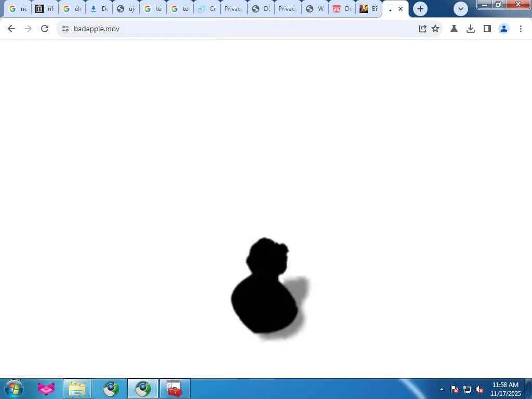Close the current active tab

(401, 9)
